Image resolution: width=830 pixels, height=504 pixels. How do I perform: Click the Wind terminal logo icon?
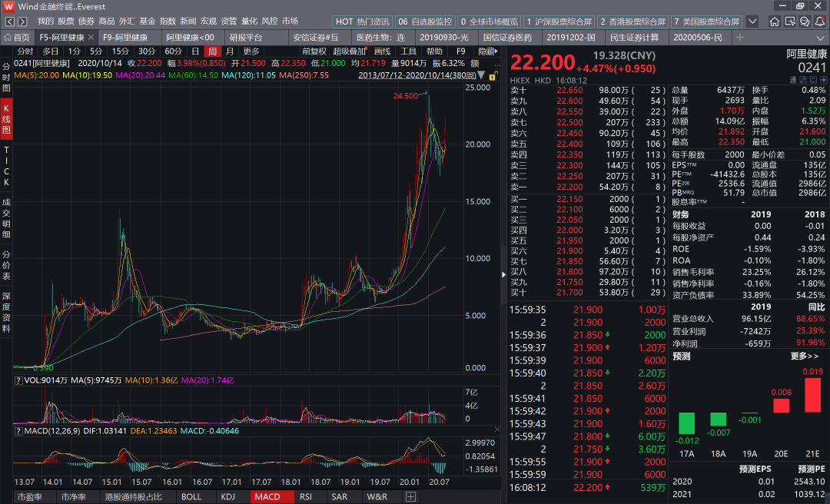click(x=9, y=7)
